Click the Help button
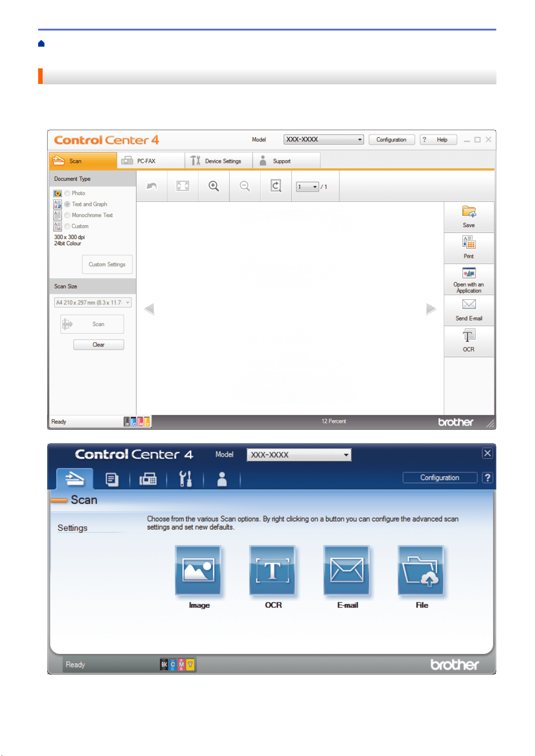Screen dimensions: 535x756 (439, 140)
